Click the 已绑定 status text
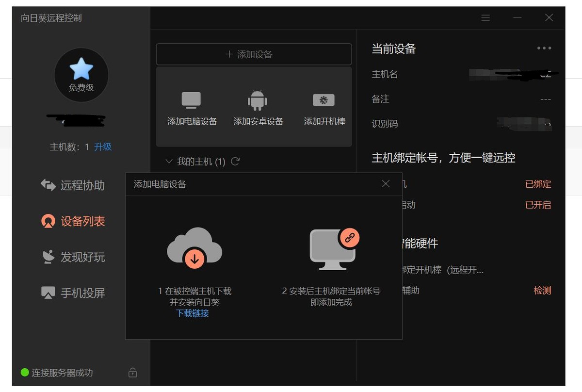This screenshot has height=392, width=582. [x=538, y=184]
